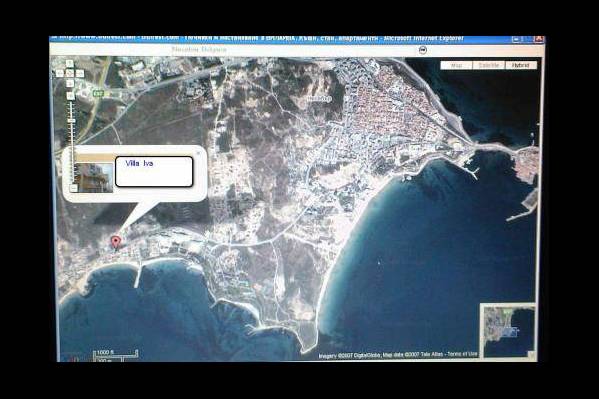Pan the map north with the up arrow

(70, 63)
